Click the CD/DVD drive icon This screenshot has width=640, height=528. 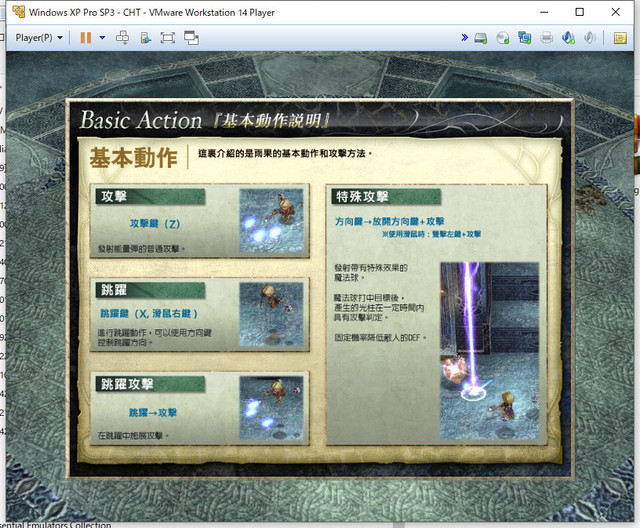(502, 38)
